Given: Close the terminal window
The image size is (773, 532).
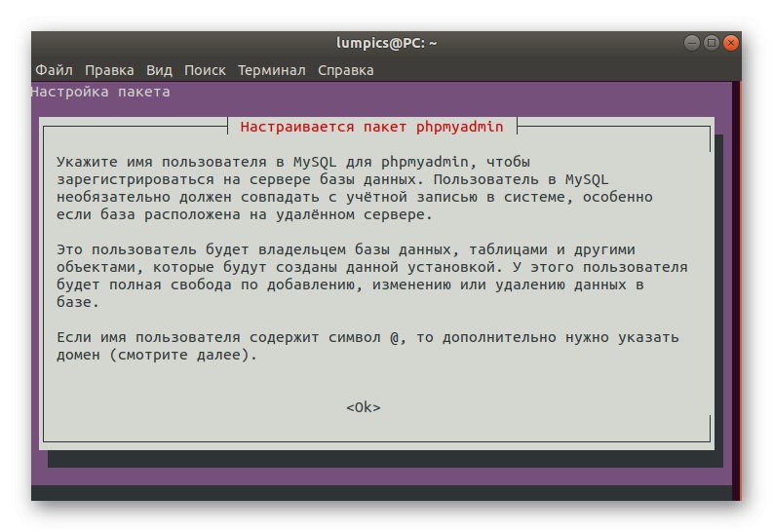Looking at the screenshot, I should [731, 43].
